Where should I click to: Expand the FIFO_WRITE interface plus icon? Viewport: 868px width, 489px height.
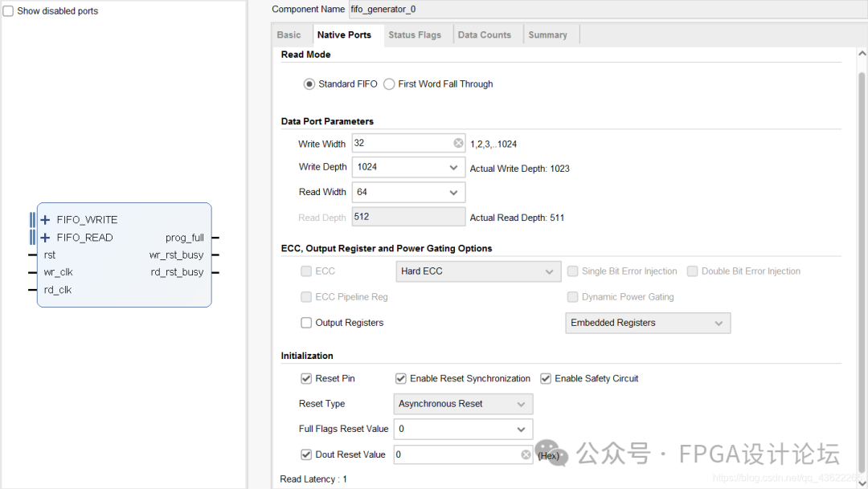click(46, 220)
